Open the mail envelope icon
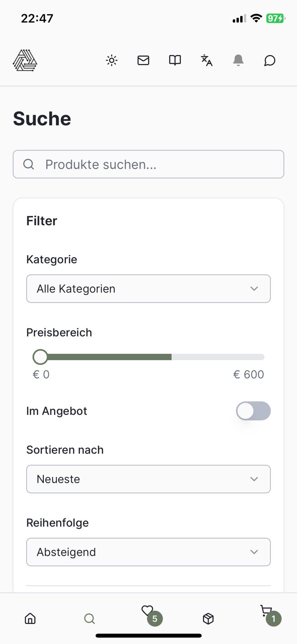Viewport: 297px width, 644px height. [x=143, y=60]
